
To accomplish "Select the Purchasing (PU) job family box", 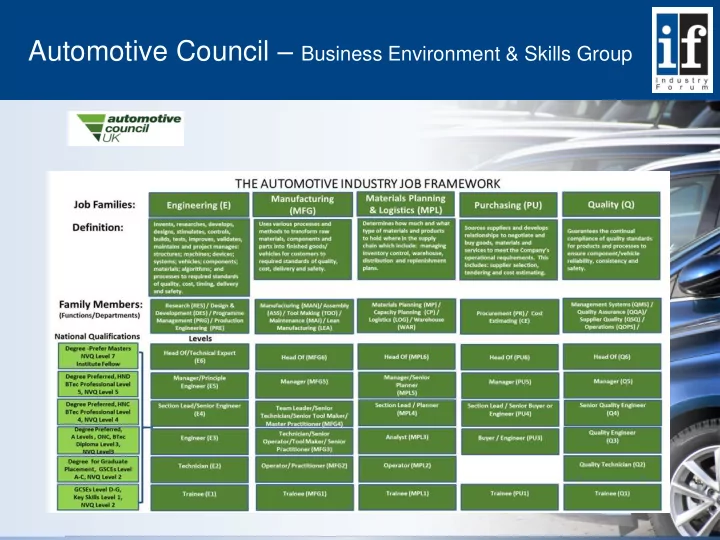I will click(508, 205).
